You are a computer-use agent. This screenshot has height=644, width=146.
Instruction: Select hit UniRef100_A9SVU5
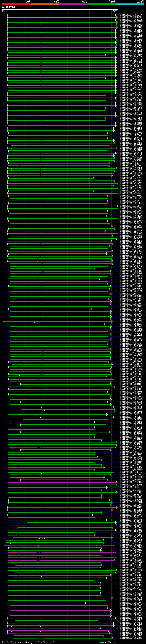[x=131, y=25]
